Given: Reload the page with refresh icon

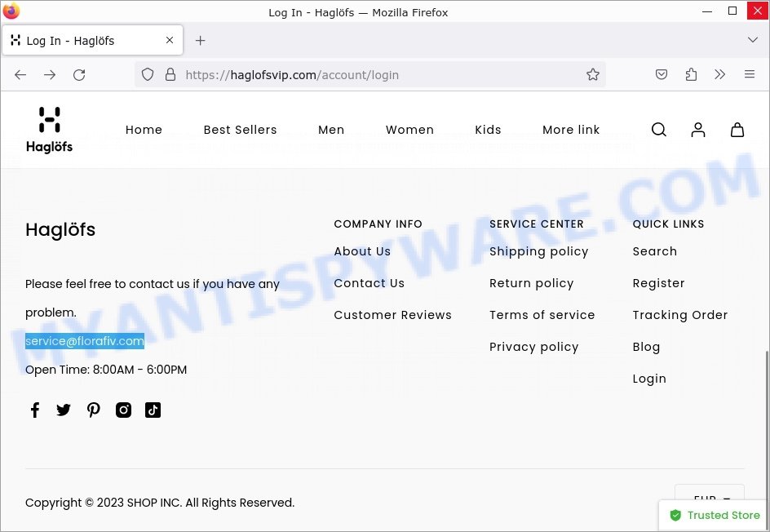Looking at the screenshot, I should tap(79, 75).
